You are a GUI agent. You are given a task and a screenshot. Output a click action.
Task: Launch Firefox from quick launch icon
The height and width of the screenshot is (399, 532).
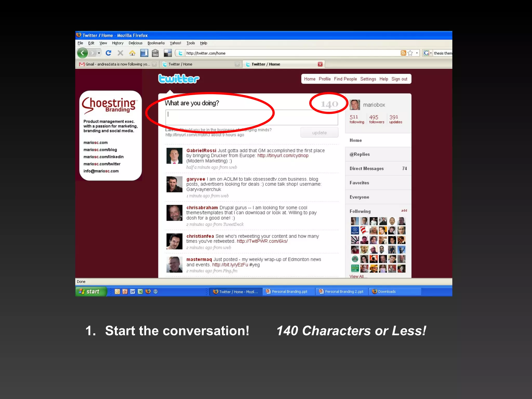click(148, 291)
